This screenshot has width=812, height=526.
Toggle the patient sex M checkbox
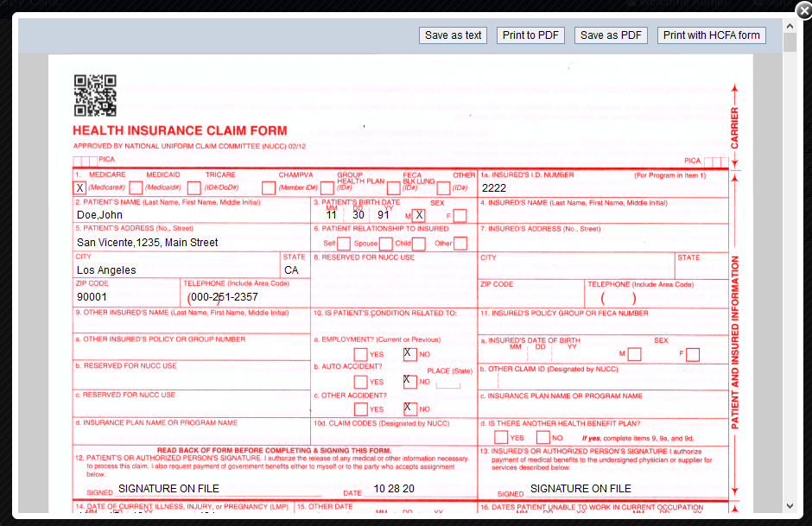click(418, 215)
